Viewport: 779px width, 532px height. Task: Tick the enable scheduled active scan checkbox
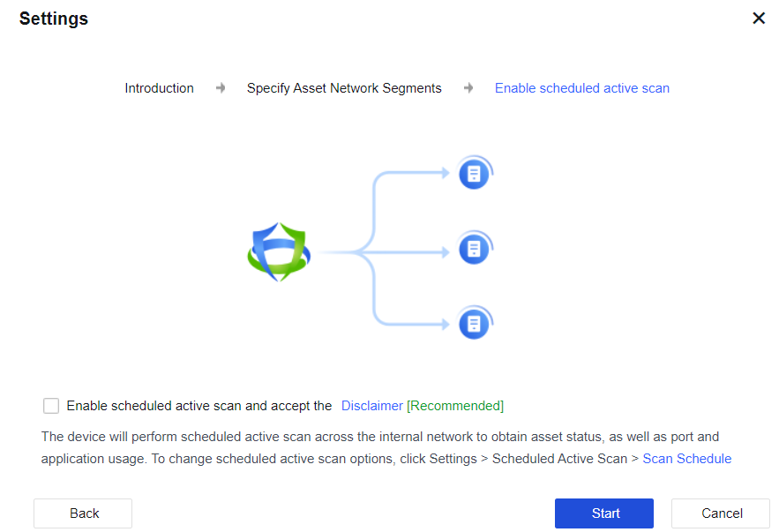[x=51, y=406]
